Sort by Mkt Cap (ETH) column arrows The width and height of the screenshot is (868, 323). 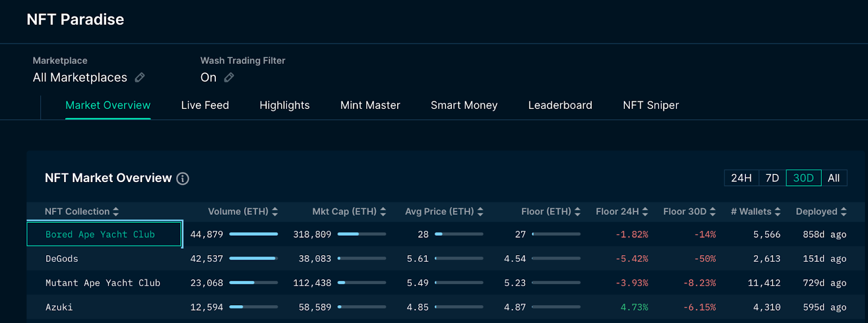tap(383, 211)
